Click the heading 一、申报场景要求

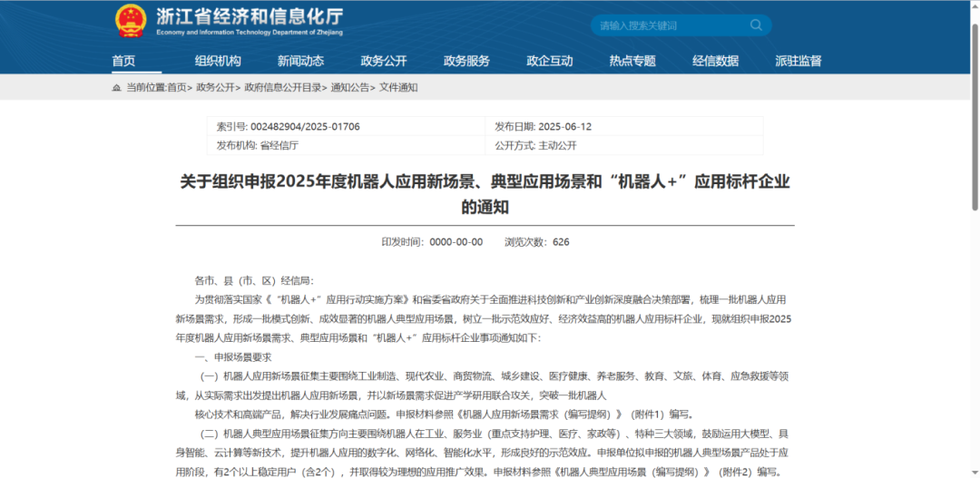pos(233,357)
